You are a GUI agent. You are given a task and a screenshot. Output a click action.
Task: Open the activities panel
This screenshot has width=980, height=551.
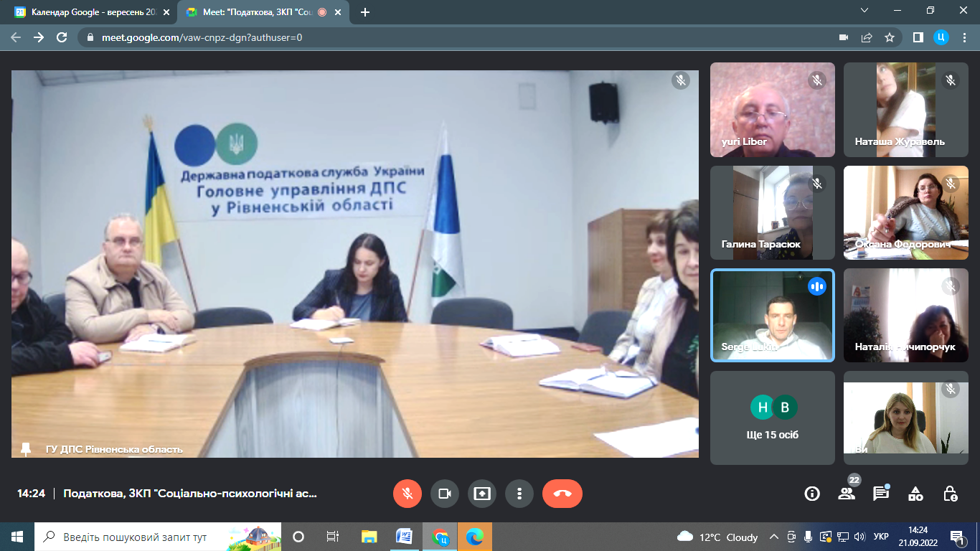click(x=915, y=494)
